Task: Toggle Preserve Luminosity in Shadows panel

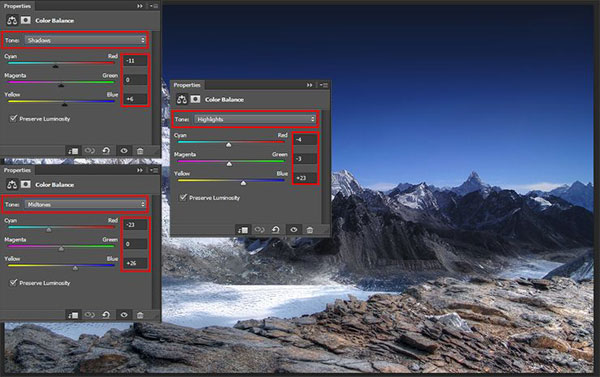Action: coord(13,118)
